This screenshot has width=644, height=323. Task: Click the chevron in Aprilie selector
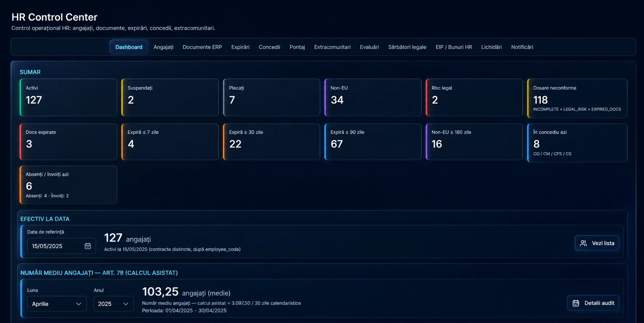[x=79, y=304]
